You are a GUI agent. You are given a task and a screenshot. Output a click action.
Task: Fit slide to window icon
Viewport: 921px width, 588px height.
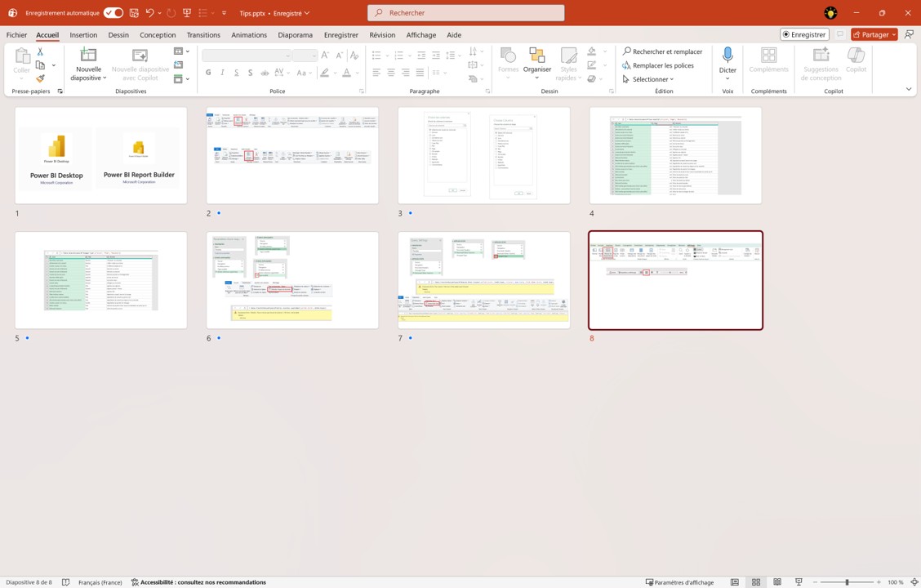click(x=914, y=582)
